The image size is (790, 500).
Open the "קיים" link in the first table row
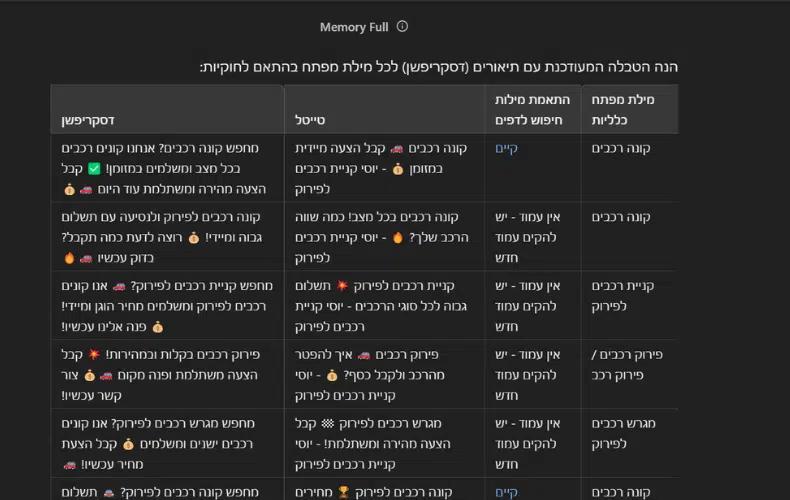pyautogui.click(x=507, y=148)
